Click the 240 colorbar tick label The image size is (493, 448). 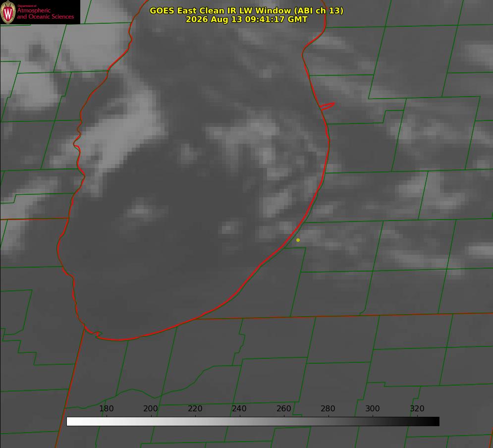coord(239,408)
